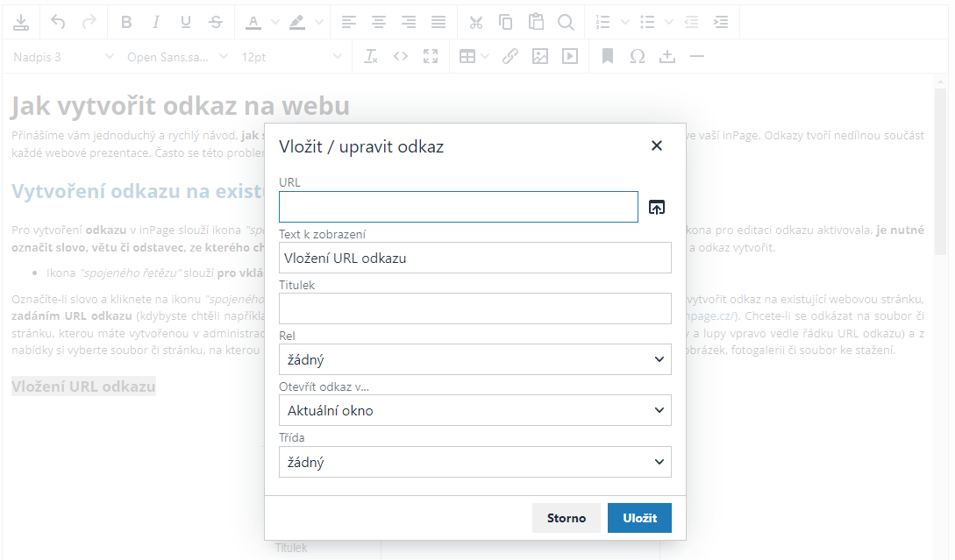The image size is (955, 560).
Task: Open the Rel dropdown
Action: tap(474, 359)
